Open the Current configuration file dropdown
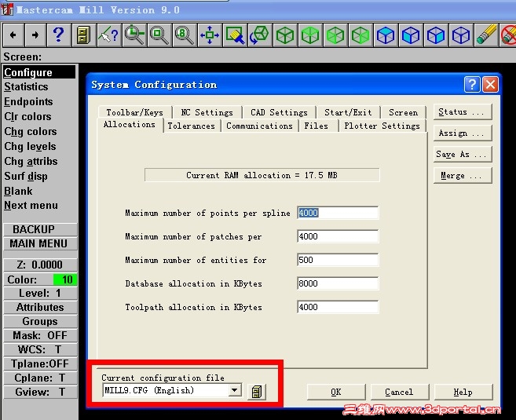 point(235,390)
